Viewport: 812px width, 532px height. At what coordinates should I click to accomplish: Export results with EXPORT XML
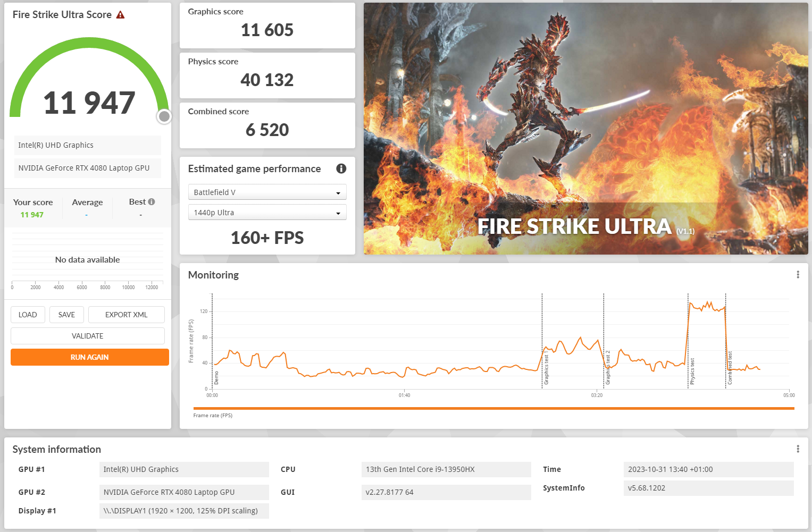pyautogui.click(x=126, y=314)
